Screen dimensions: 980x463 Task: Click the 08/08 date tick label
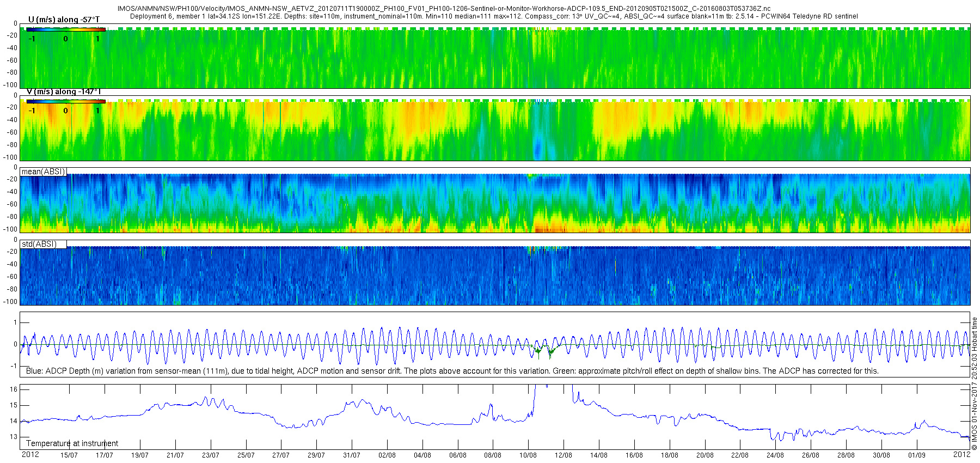pyautogui.click(x=493, y=455)
